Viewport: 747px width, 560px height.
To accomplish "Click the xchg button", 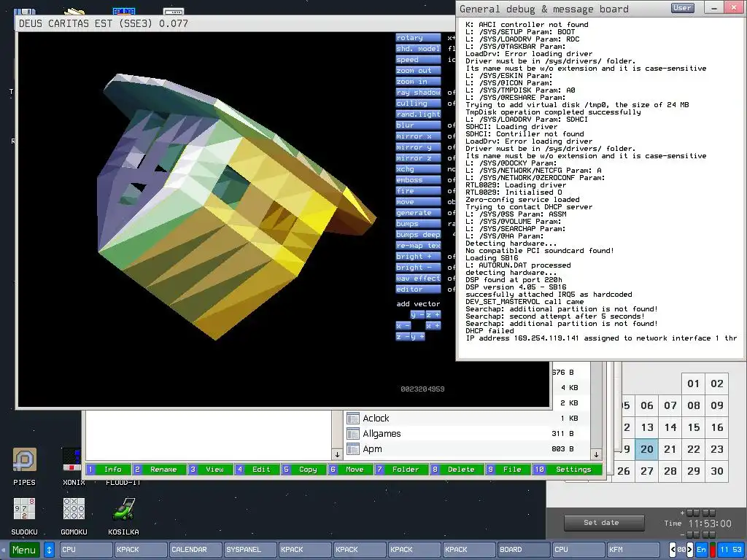I will pos(418,169).
